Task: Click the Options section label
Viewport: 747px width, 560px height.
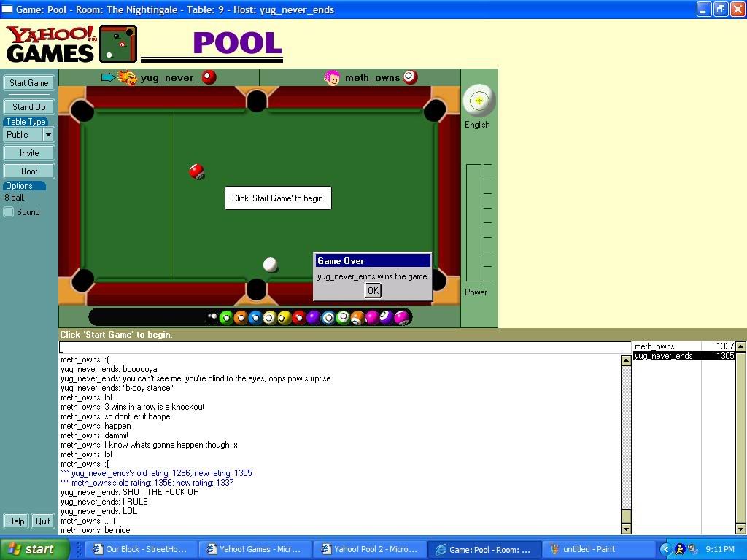Action: (x=24, y=186)
